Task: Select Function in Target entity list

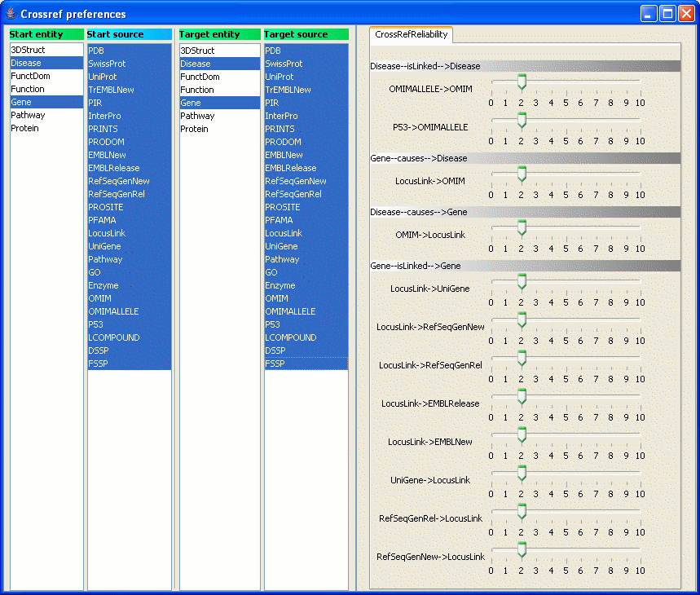Action: pos(220,90)
